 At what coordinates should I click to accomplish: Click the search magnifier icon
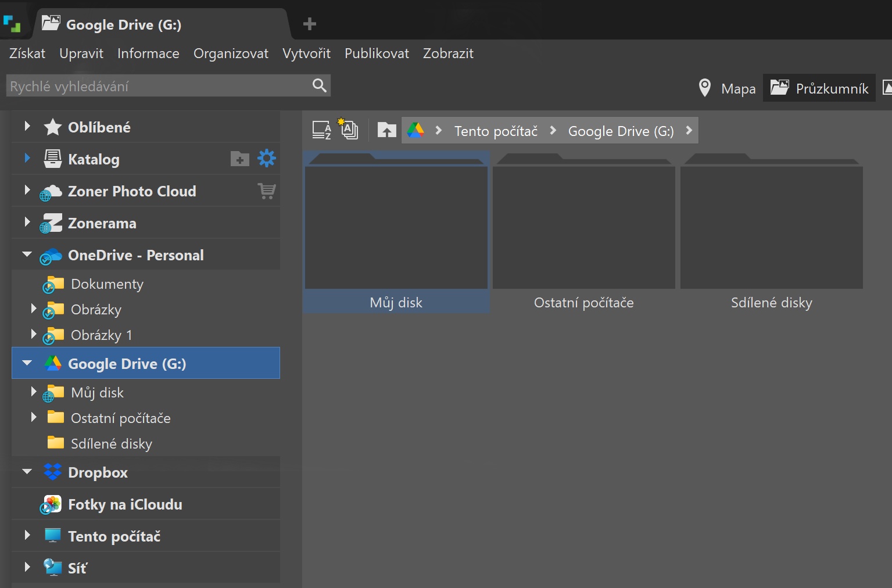click(319, 86)
